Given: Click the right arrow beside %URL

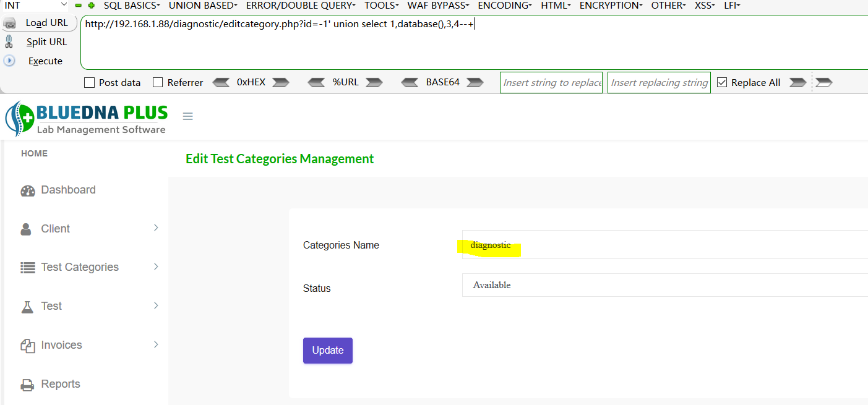Looking at the screenshot, I should pyautogui.click(x=374, y=82).
